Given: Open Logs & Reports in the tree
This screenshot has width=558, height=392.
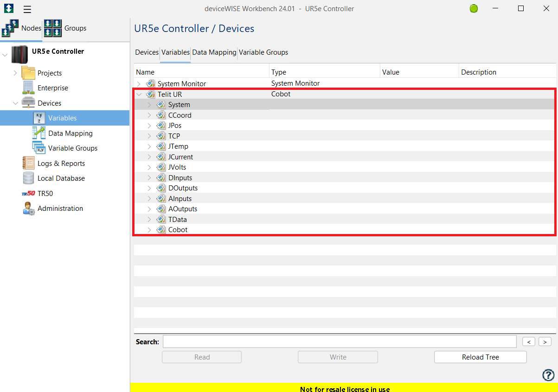Looking at the screenshot, I should coord(61,164).
